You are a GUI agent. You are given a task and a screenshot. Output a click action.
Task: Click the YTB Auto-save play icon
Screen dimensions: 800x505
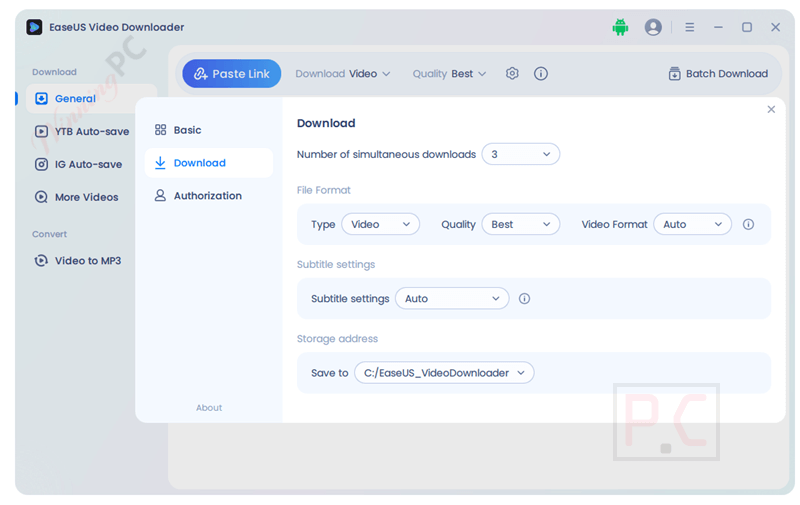pyautogui.click(x=41, y=132)
